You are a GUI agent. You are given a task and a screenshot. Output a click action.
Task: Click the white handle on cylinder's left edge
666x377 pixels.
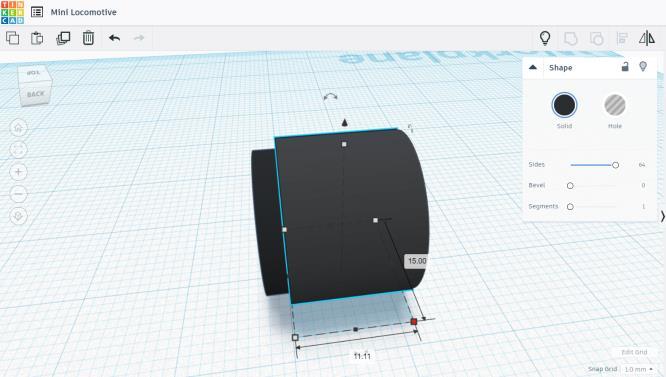pyautogui.click(x=284, y=230)
